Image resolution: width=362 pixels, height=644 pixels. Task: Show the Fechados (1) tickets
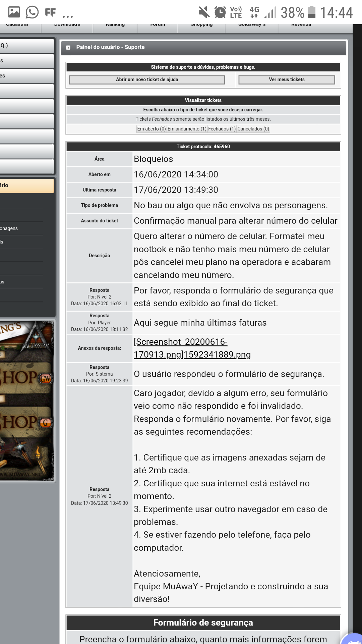222,129
